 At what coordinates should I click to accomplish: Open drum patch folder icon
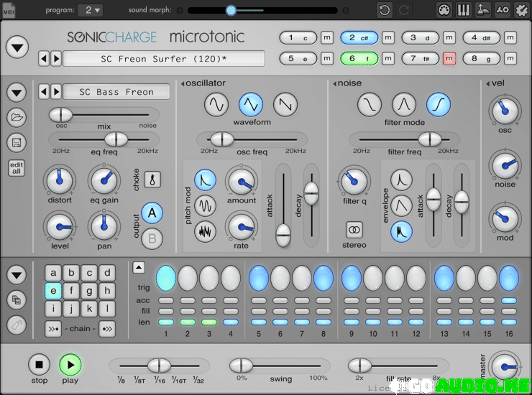(17, 117)
